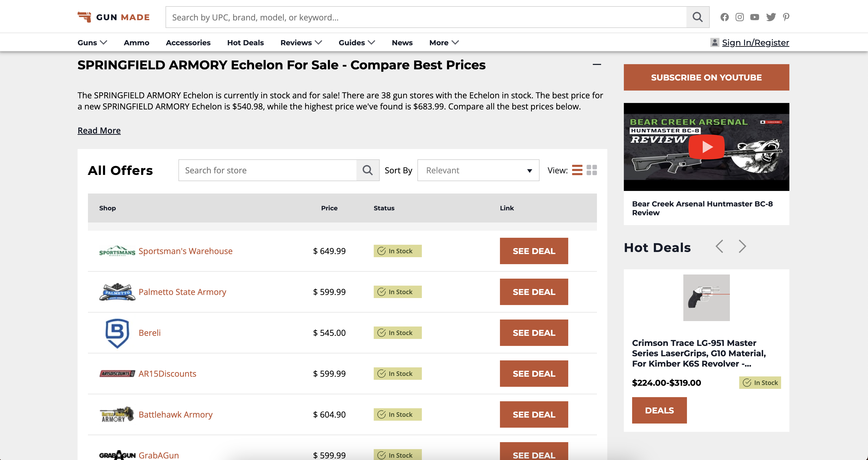Open Crimson Trace LG-951 LaserGrips title
868x460 pixels.
(699, 353)
